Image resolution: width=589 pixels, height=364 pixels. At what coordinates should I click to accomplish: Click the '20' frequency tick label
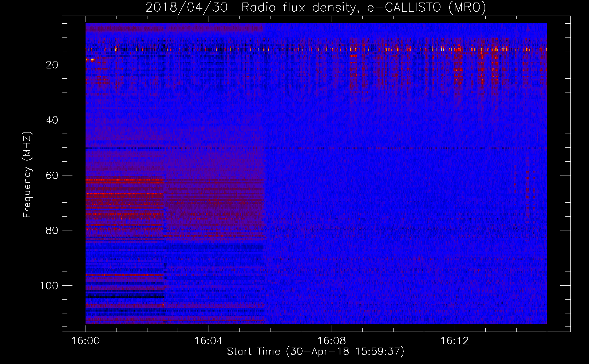52,65
